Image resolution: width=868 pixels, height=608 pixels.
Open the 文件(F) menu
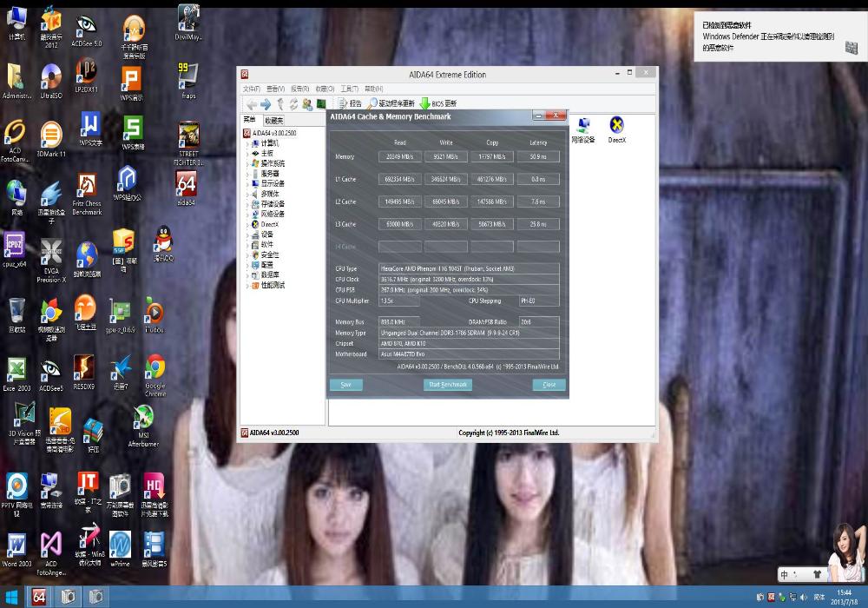coord(252,89)
